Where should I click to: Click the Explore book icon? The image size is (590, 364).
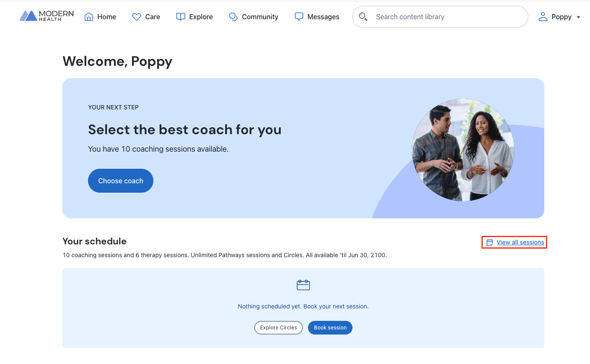point(181,17)
